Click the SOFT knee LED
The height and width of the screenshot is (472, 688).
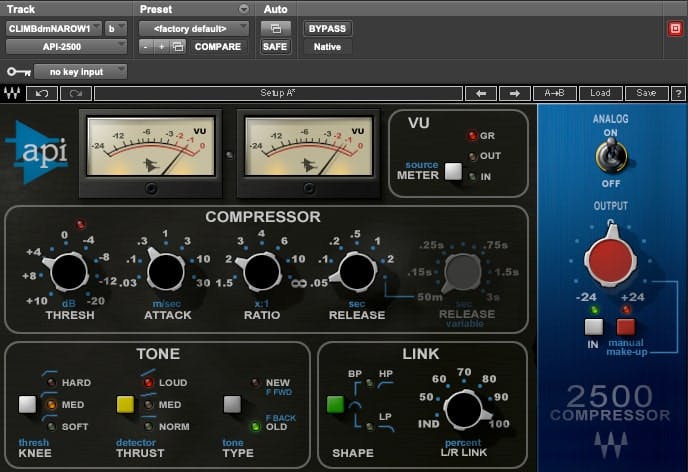coord(52,426)
